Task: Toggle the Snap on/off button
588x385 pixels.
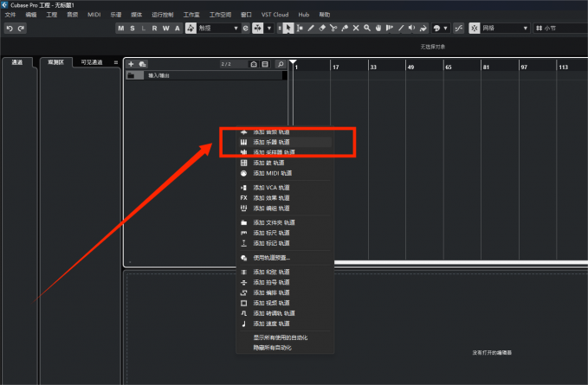Action: tap(475, 28)
